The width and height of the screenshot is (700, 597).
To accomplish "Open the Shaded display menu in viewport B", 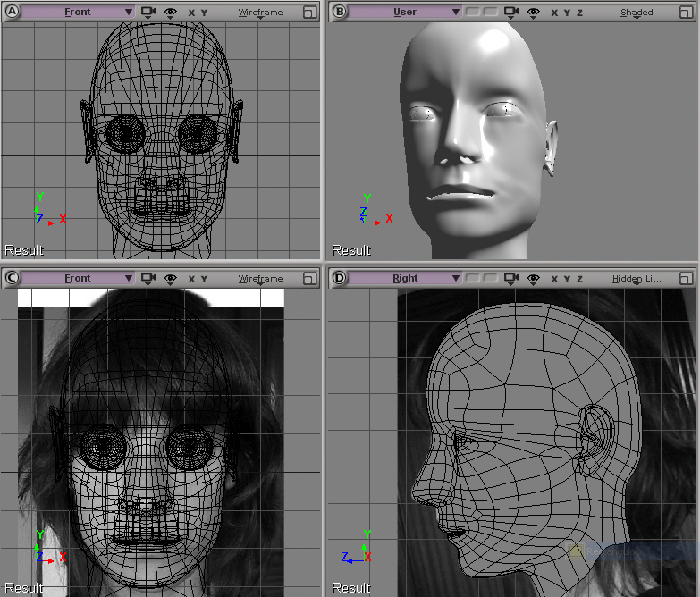I will (x=637, y=13).
